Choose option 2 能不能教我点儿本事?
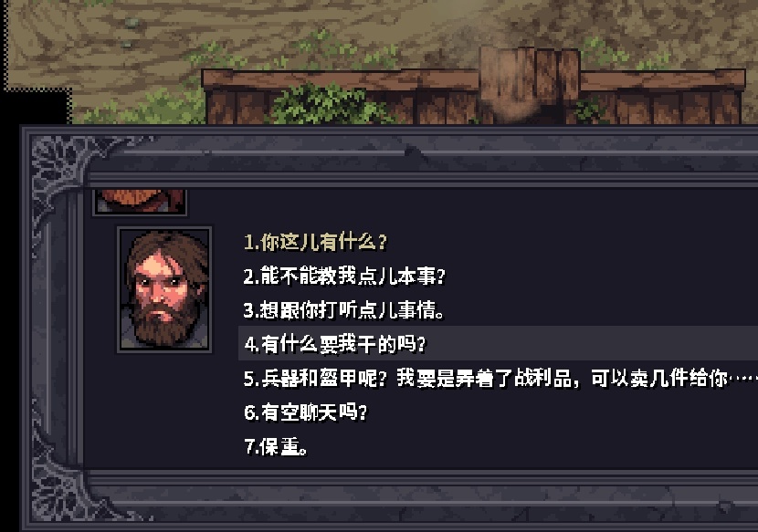The image size is (758, 532). [343, 276]
